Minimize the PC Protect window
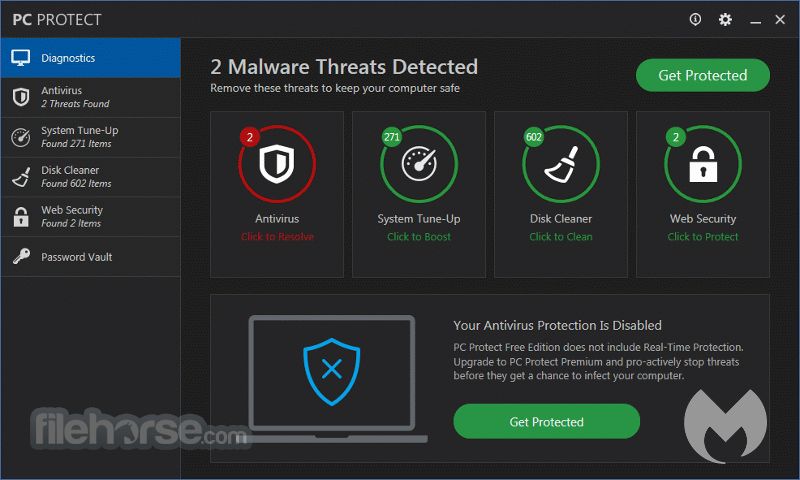 [756, 20]
